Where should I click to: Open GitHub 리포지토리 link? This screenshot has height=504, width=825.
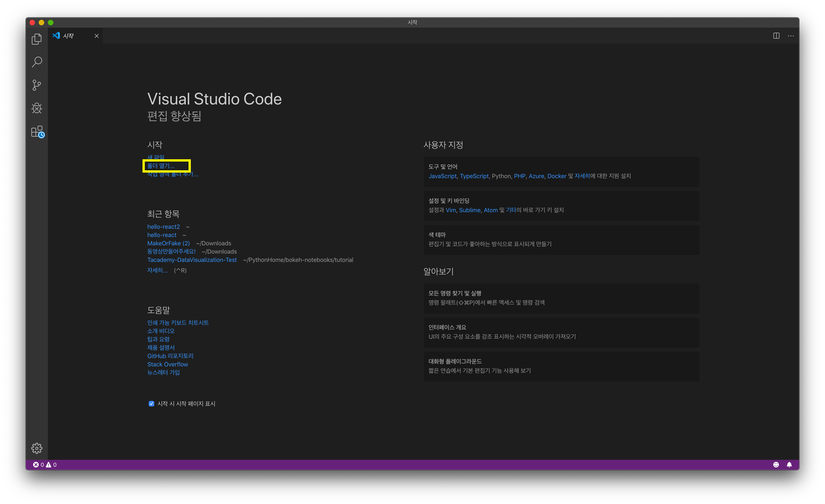(x=170, y=356)
